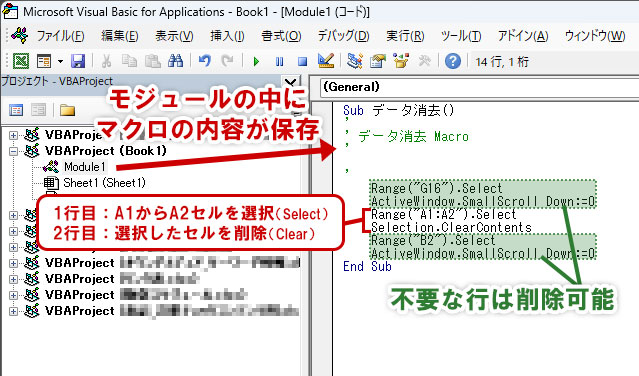Click the Find binoculars icon

click(x=175, y=62)
